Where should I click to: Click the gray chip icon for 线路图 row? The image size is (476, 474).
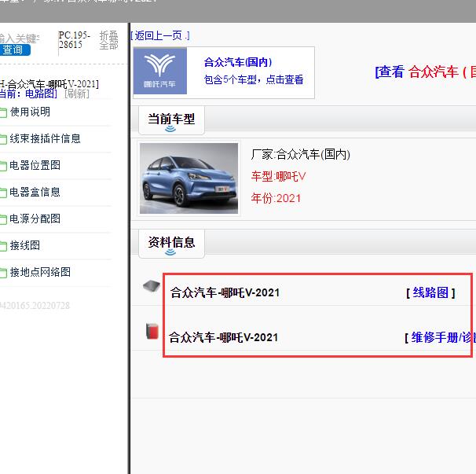152,286
